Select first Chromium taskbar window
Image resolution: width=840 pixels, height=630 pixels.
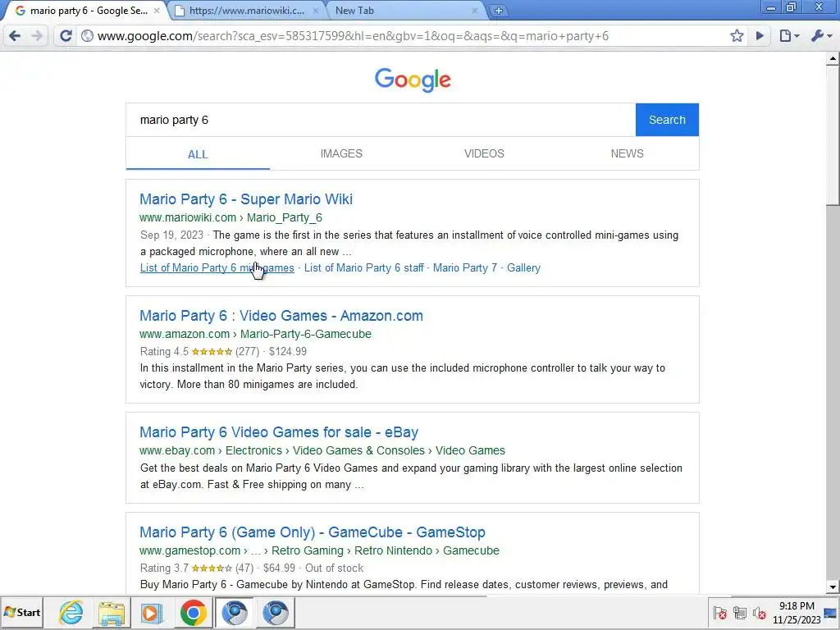(x=234, y=612)
